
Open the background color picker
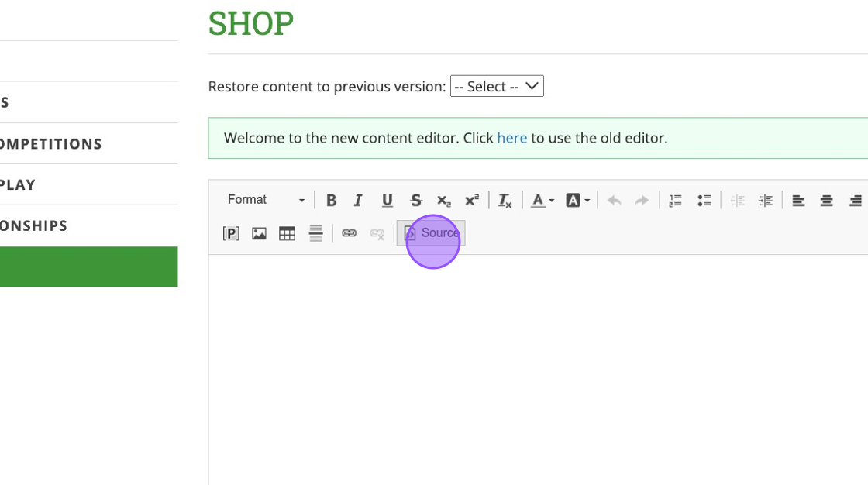(x=577, y=201)
